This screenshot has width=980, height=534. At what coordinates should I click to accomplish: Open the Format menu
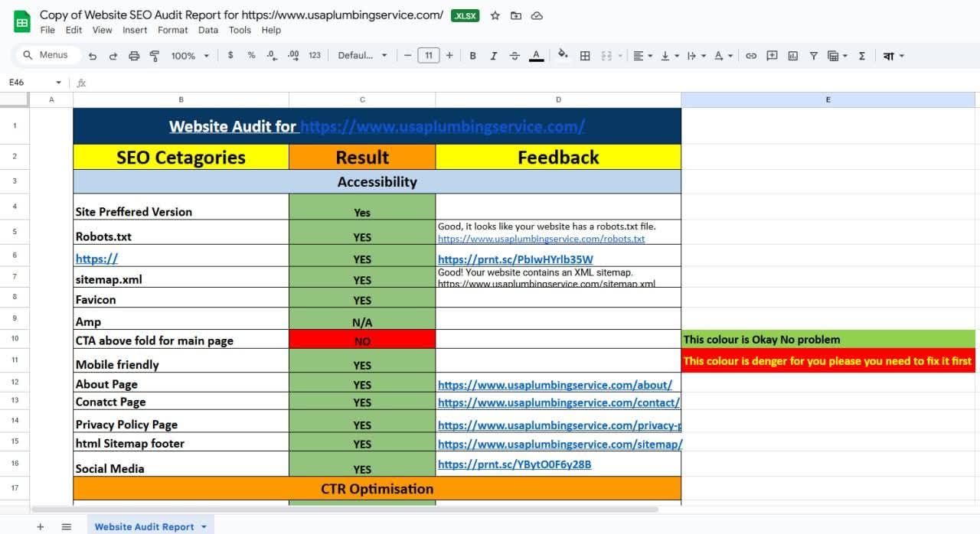tap(172, 30)
